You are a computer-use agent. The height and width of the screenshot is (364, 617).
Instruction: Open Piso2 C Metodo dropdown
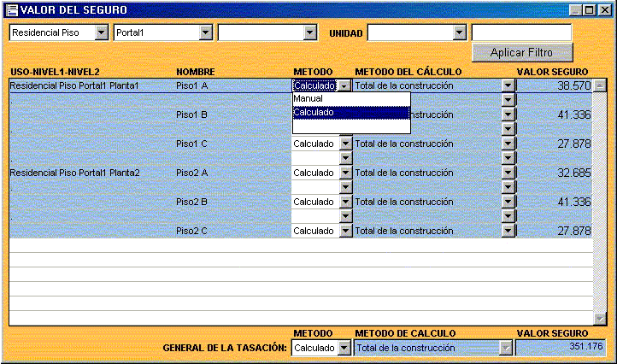pyautogui.click(x=345, y=231)
